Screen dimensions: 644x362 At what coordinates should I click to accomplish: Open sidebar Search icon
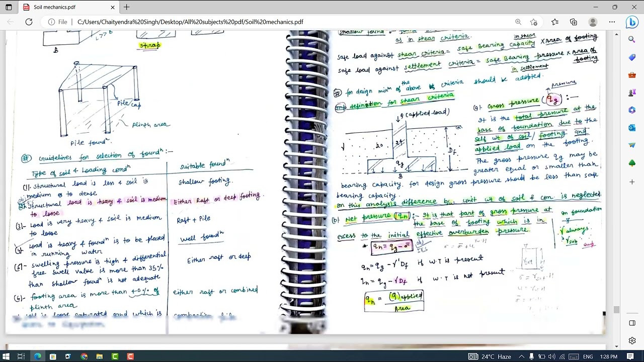pyautogui.click(x=632, y=40)
